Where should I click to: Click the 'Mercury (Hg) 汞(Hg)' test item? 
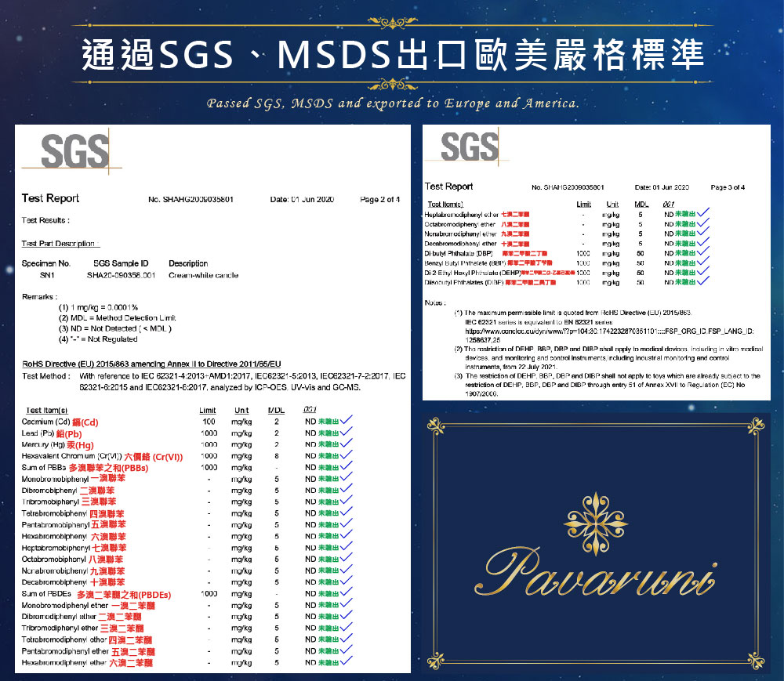pos(57,444)
